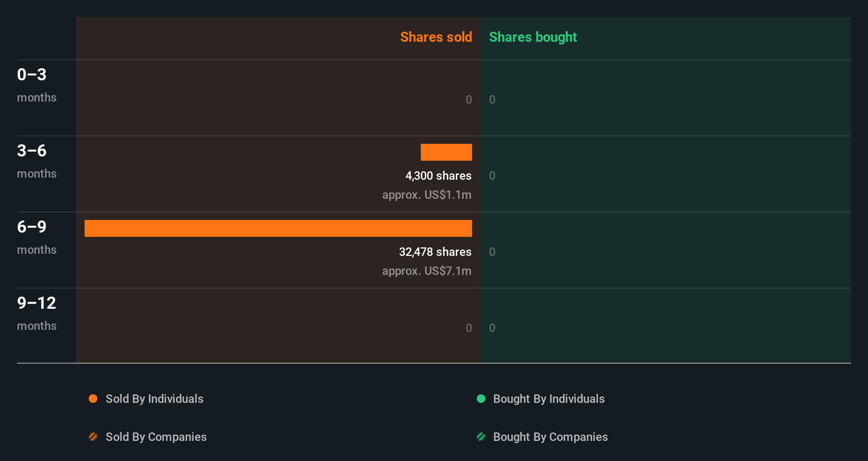
Task: Click the orange Sold By Individuals legend dot
Action: [93, 399]
